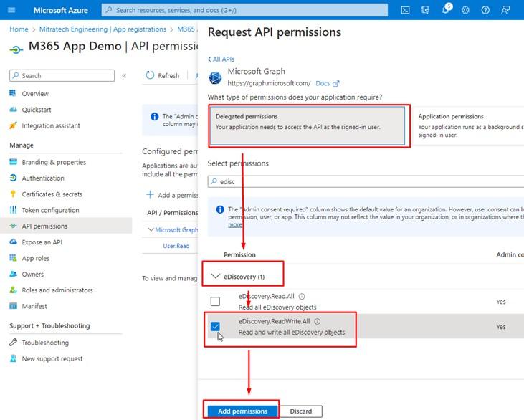Click the Troubleshooting wrench icon

pos(13,342)
